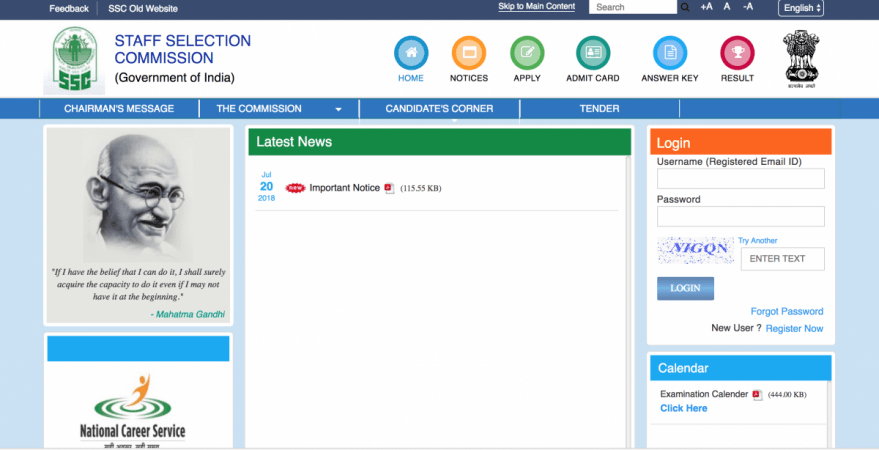Open the Result trophy icon

point(737,53)
